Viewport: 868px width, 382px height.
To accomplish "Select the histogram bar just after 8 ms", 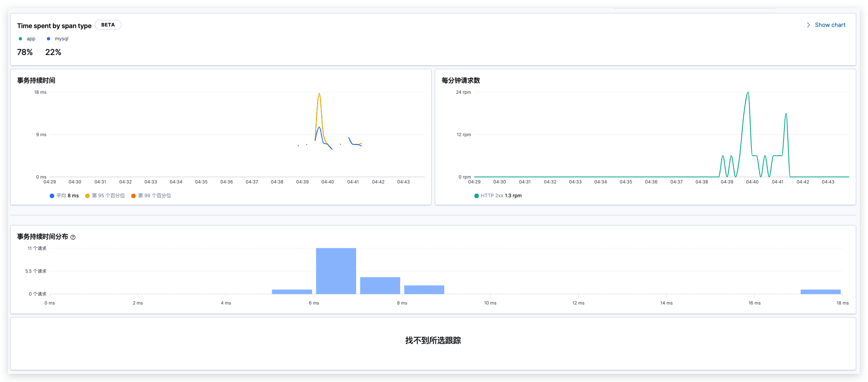I will (x=424, y=289).
